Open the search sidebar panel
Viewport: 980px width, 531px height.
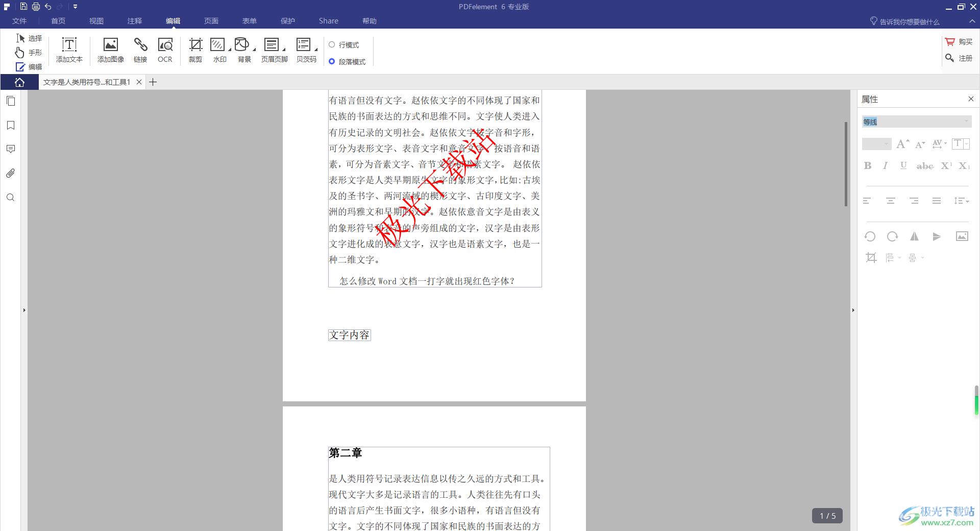11,198
